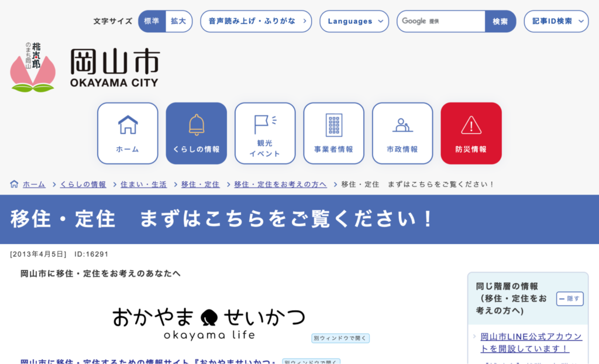Switch text size to 拡大
Screen dimensions: 599x364
pyautogui.click(x=178, y=21)
